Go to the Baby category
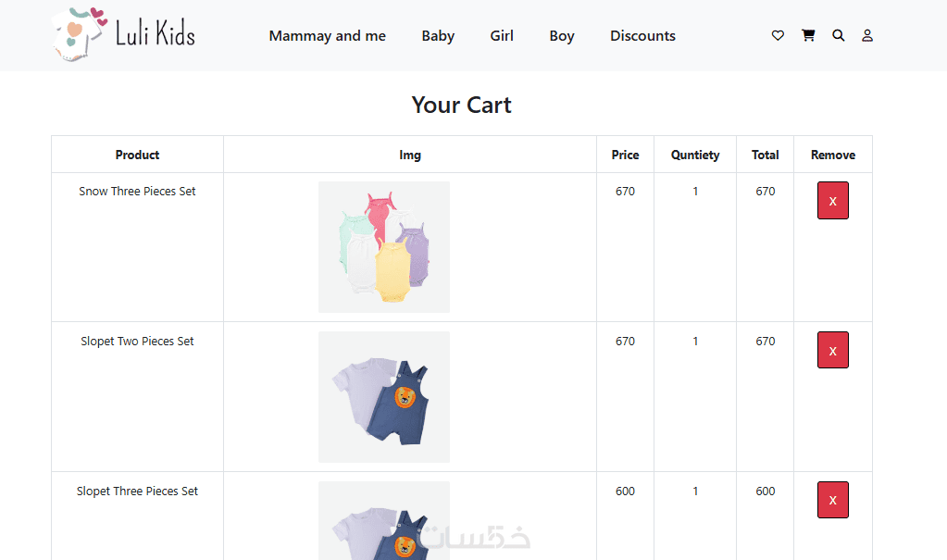Viewport: 947px width, 560px height. 438,36
